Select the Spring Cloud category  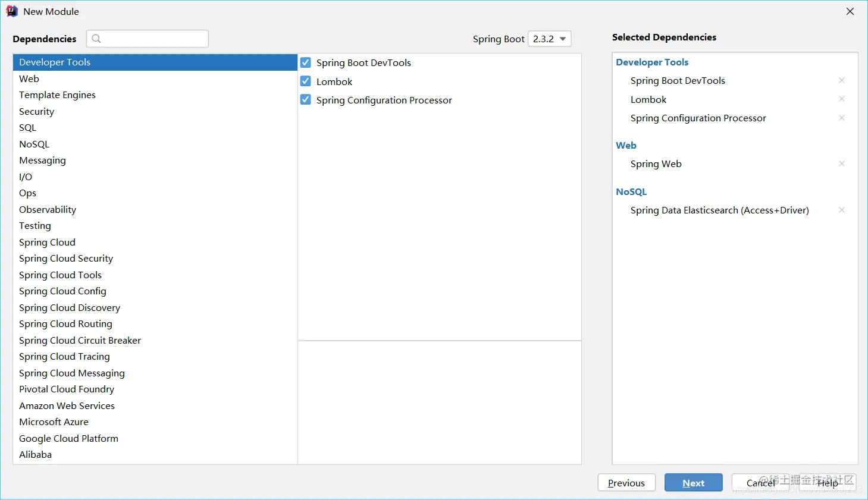click(x=155, y=242)
